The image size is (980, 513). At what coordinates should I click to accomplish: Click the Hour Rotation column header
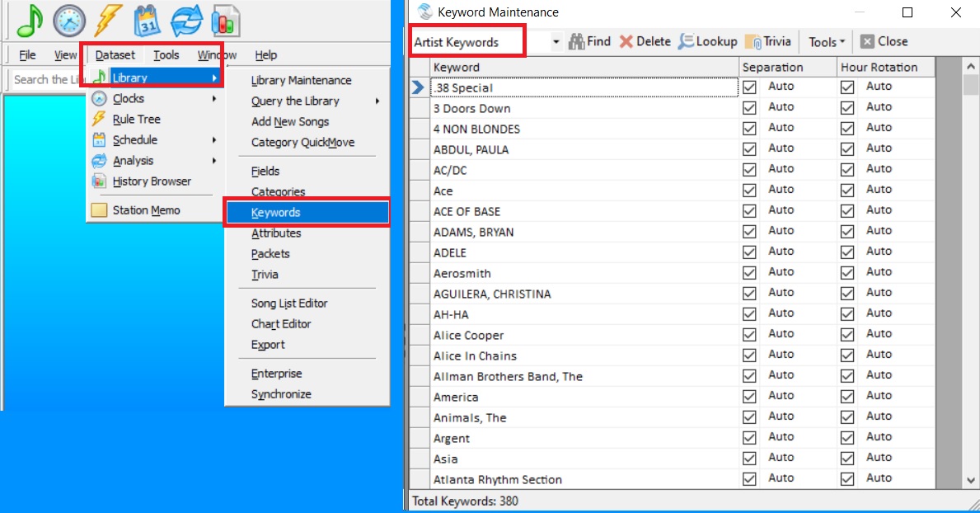[x=885, y=67]
